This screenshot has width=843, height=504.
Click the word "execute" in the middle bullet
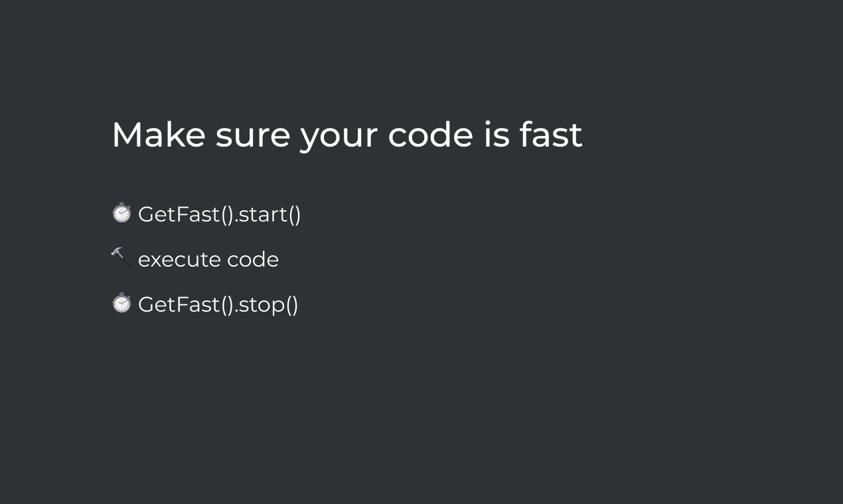pos(178,259)
